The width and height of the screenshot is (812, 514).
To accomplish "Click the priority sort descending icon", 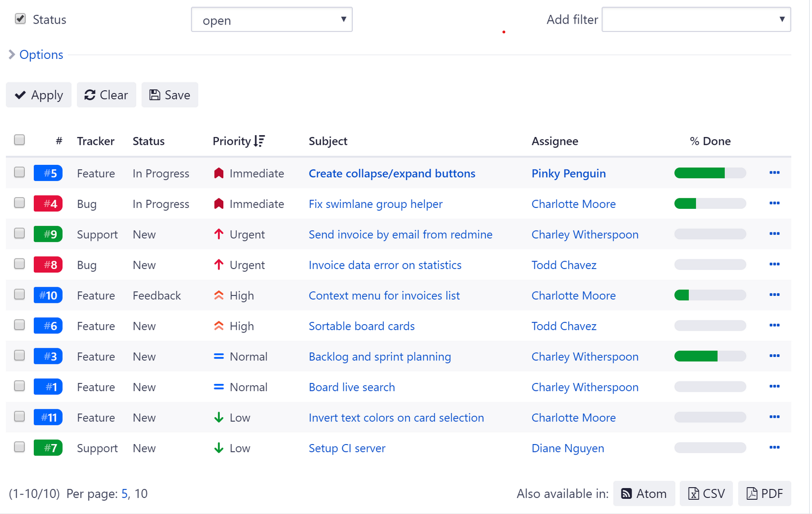I will [260, 141].
